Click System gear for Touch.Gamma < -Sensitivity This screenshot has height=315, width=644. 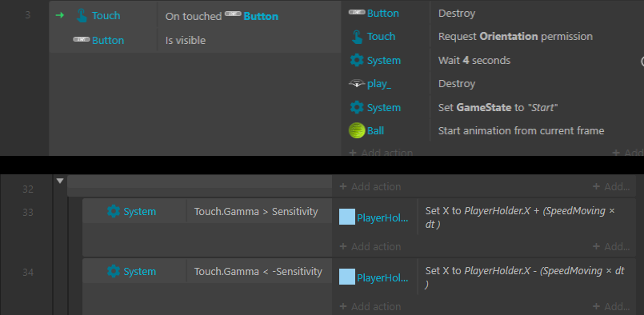(x=114, y=271)
